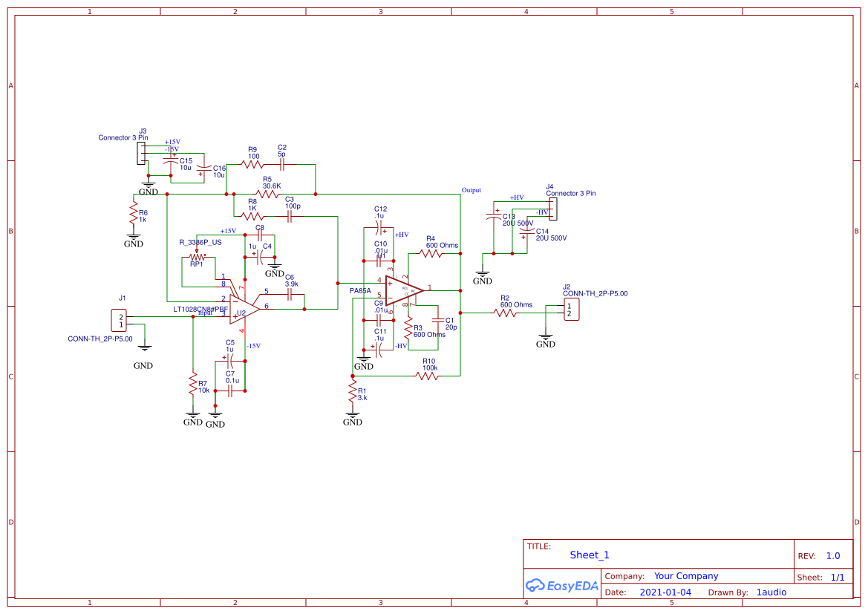The height and width of the screenshot is (614, 868).
Task: Select the Output net label
Action: click(x=471, y=190)
